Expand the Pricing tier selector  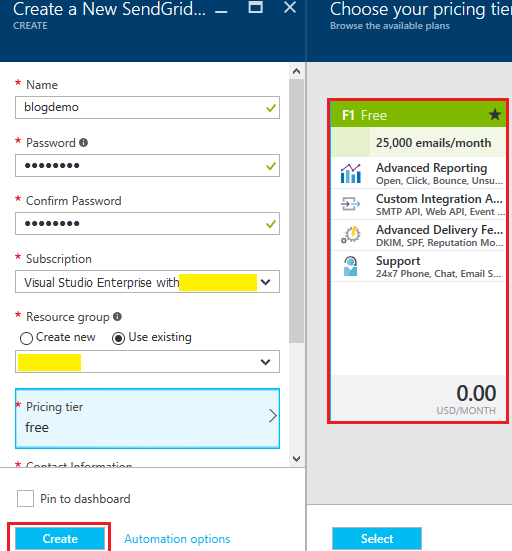[x=147, y=418]
